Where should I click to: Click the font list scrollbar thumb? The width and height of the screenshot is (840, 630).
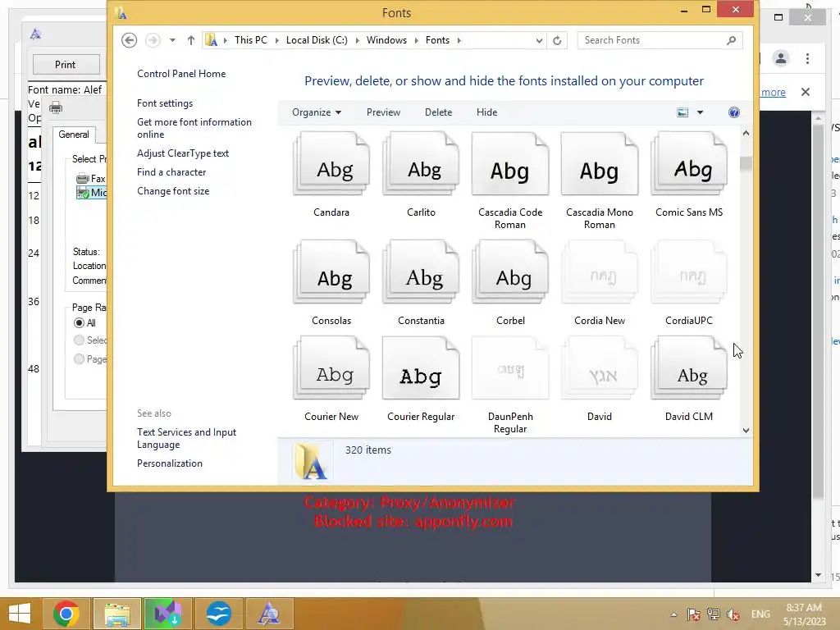746,164
